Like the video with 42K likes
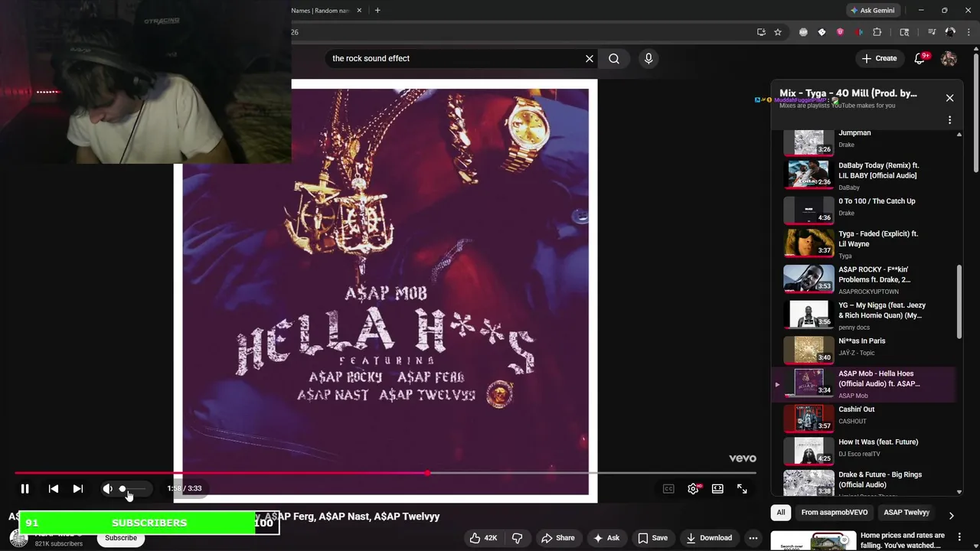The height and width of the screenshot is (551, 980). click(484, 538)
